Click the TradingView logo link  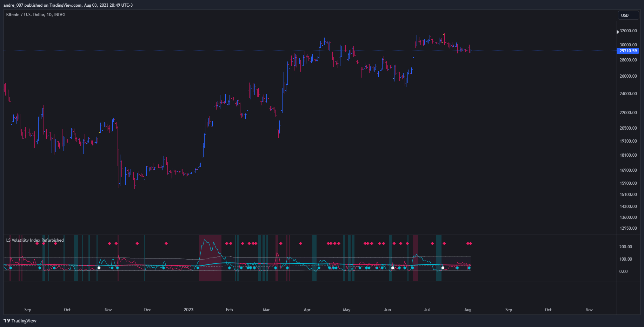pyautogui.click(x=20, y=321)
